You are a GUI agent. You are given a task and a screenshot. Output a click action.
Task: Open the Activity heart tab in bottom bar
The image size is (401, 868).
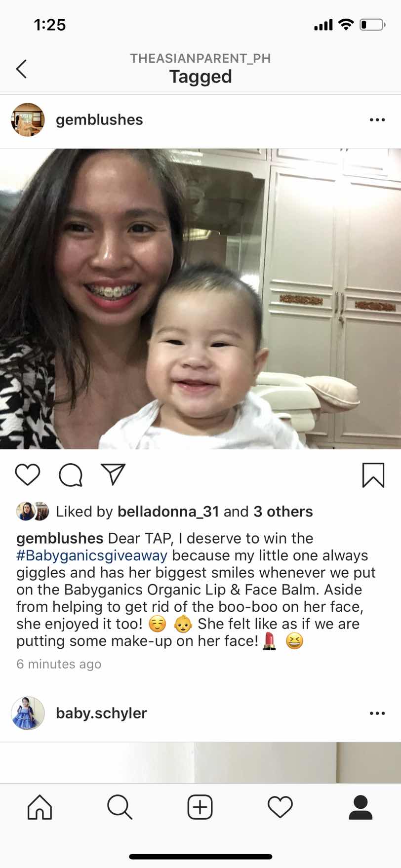[280, 807]
